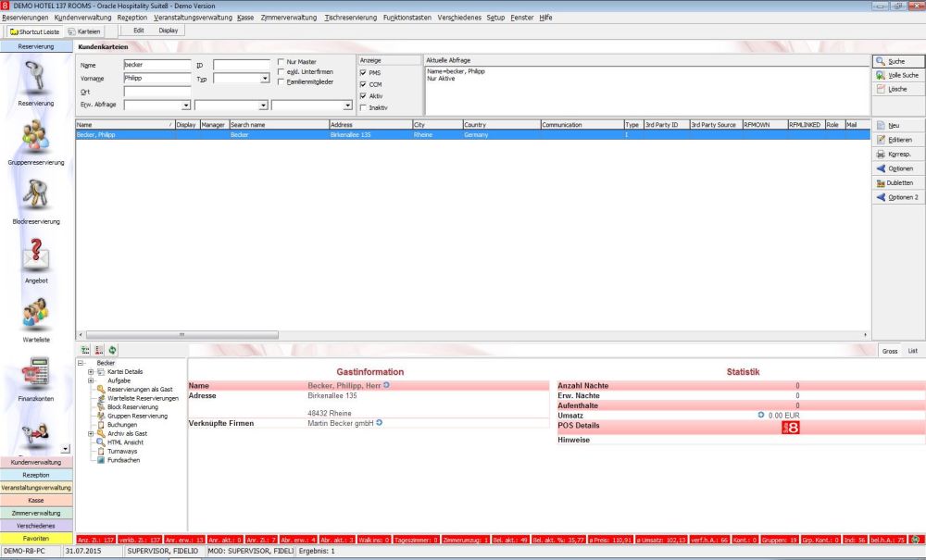Clear the query with Lösche
The width and height of the screenshot is (926, 560).
pyautogui.click(x=898, y=89)
